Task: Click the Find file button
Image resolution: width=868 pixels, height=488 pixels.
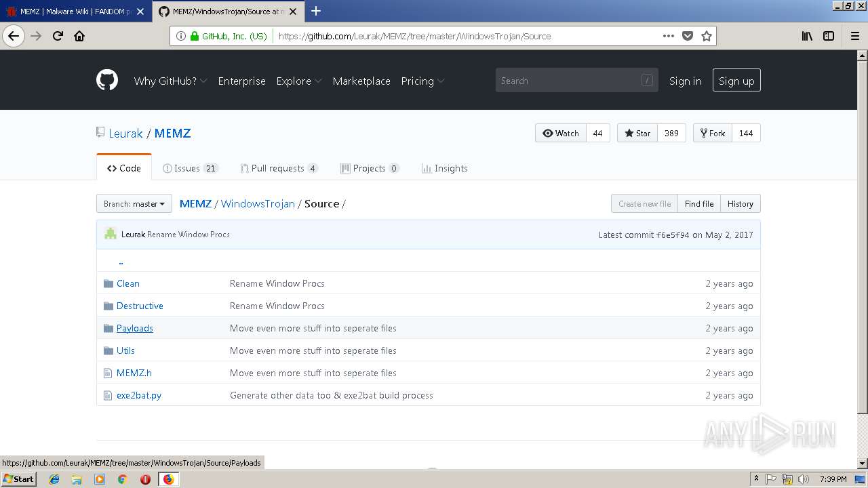Action: coord(699,203)
